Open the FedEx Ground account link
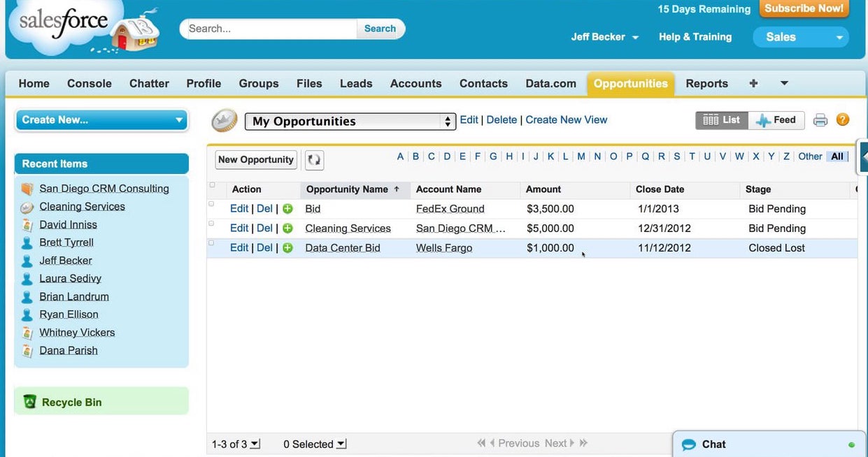This screenshot has width=868, height=457. click(450, 209)
